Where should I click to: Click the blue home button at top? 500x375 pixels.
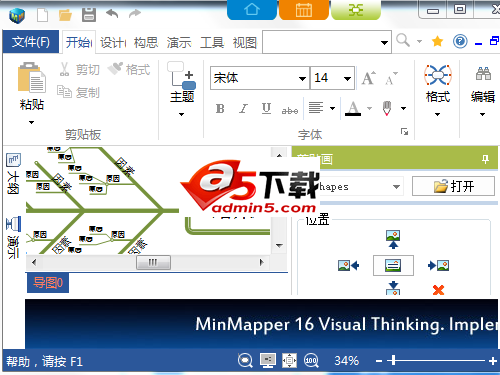pos(252,10)
